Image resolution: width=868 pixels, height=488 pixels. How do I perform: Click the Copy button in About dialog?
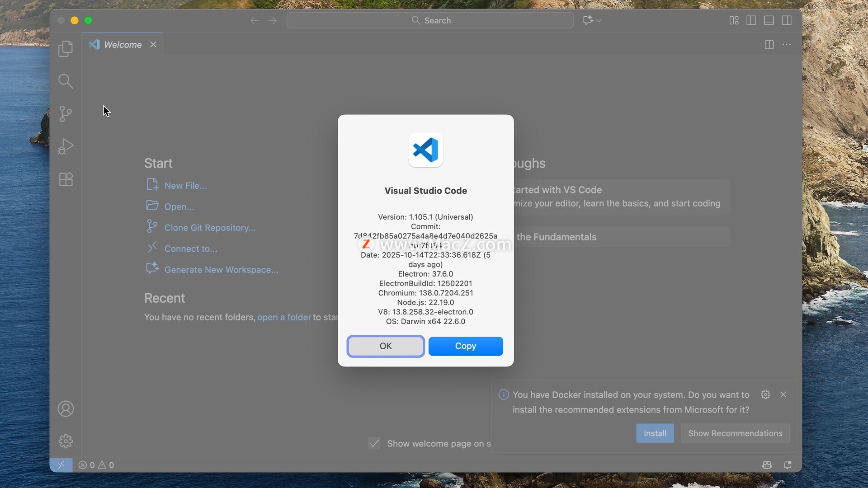466,346
